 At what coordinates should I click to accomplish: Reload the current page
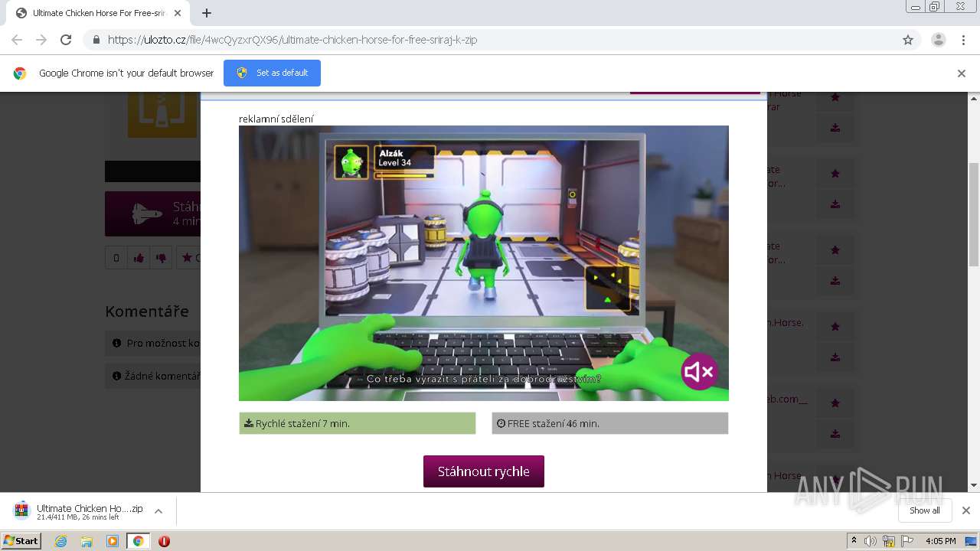pyautogui.click(x=66, y=40)
